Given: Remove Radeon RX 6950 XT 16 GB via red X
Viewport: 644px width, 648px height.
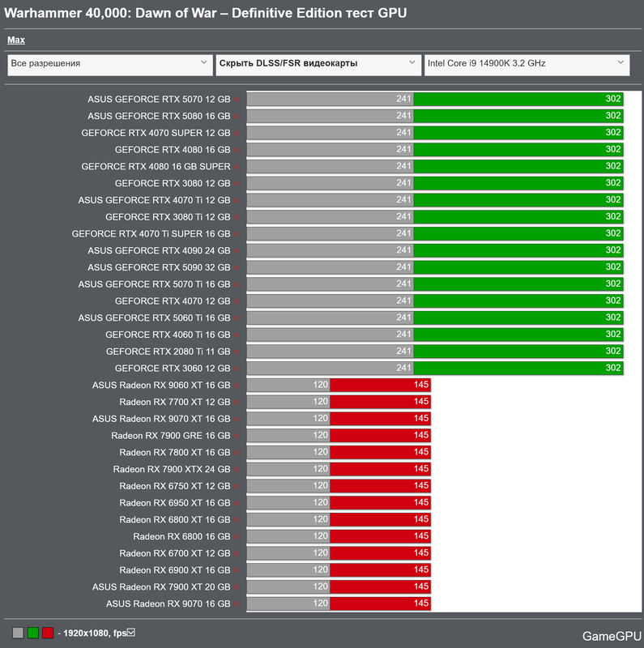Looking at the screenshot, I should [236, 503].
